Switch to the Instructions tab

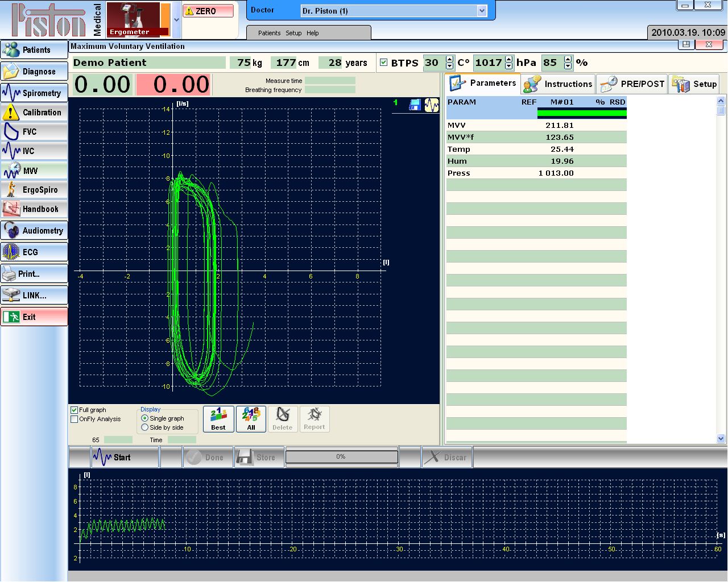tap(558, 84)
